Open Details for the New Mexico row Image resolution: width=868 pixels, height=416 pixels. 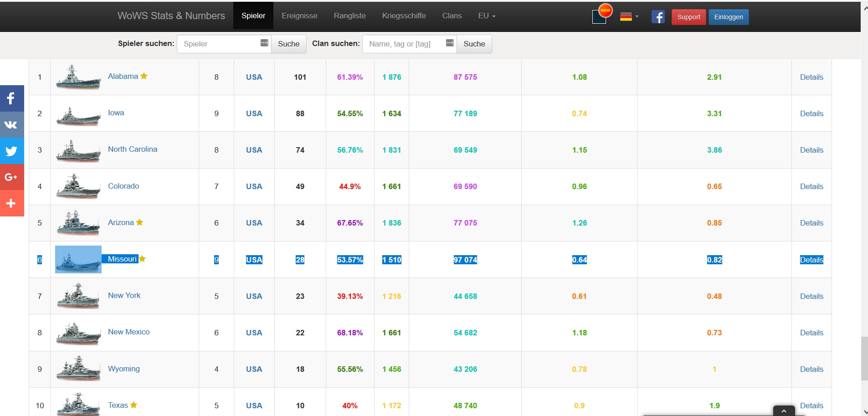(x=812, y=333)
